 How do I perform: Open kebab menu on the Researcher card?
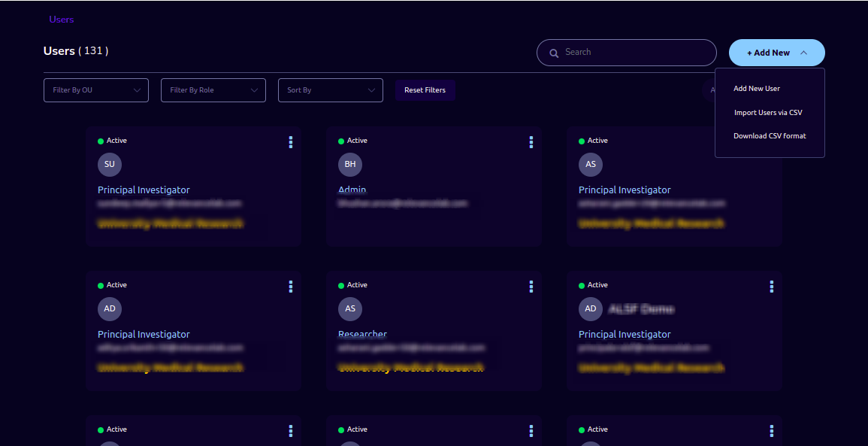(531, 287)
